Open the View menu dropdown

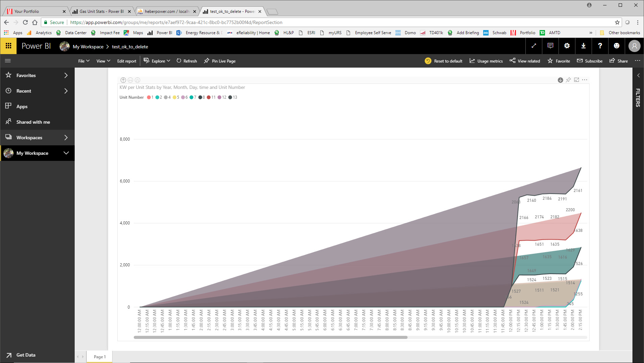pos(103,61)
